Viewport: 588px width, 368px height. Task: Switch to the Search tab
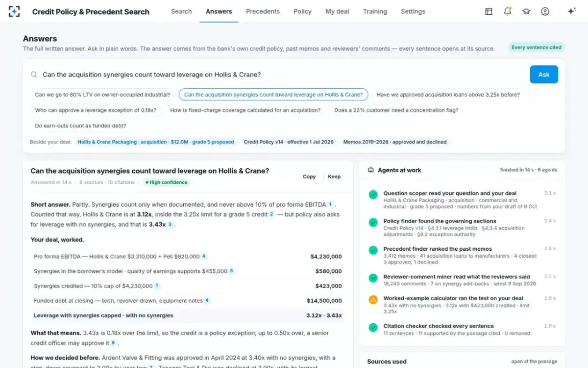tap(181, 11)
